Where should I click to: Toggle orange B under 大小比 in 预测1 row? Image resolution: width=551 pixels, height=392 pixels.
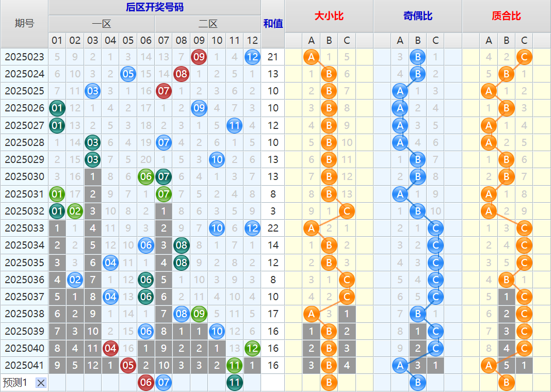pyautogui.click(x=329, y=383)
